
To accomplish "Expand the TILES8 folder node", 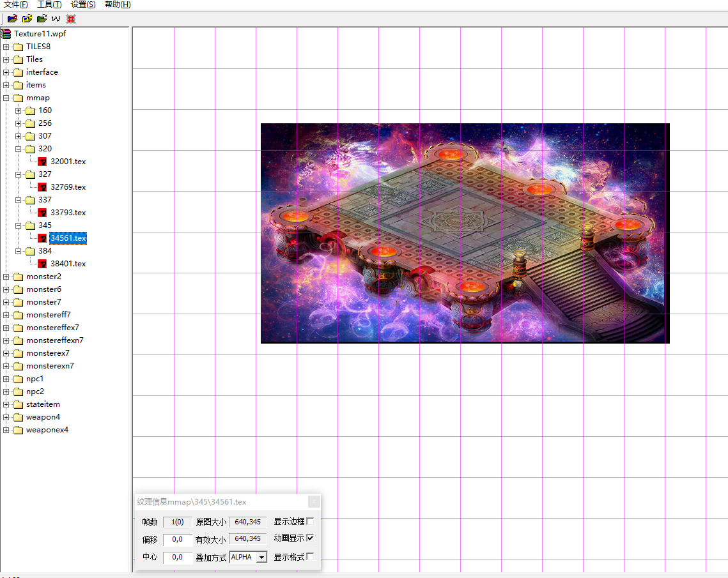I will click(x=6, y=47).
